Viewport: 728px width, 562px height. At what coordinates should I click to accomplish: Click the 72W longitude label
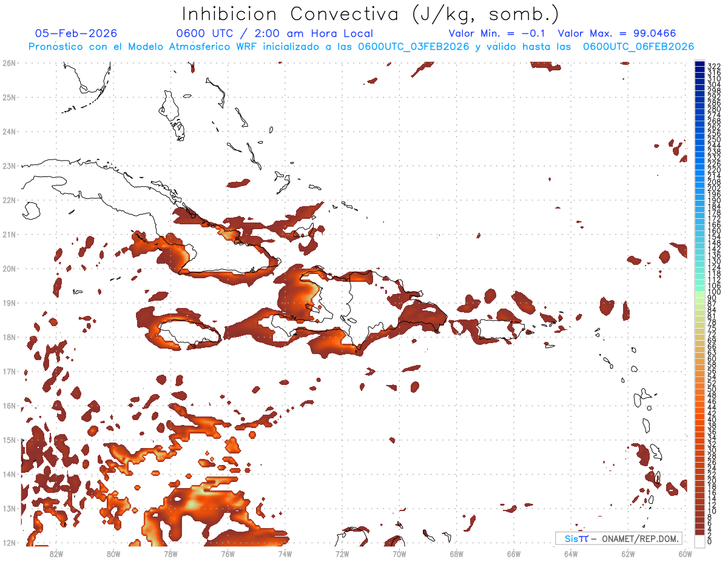point(342,553)
